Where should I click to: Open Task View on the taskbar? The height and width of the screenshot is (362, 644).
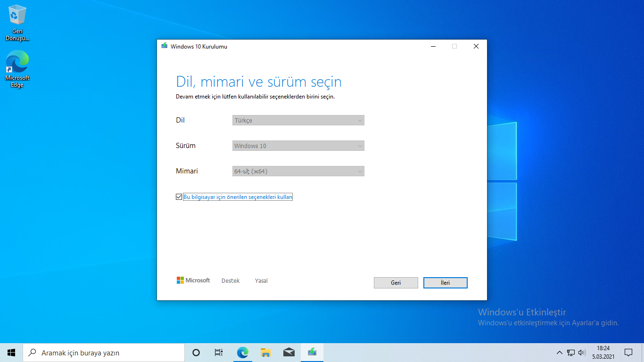(219, 353)
